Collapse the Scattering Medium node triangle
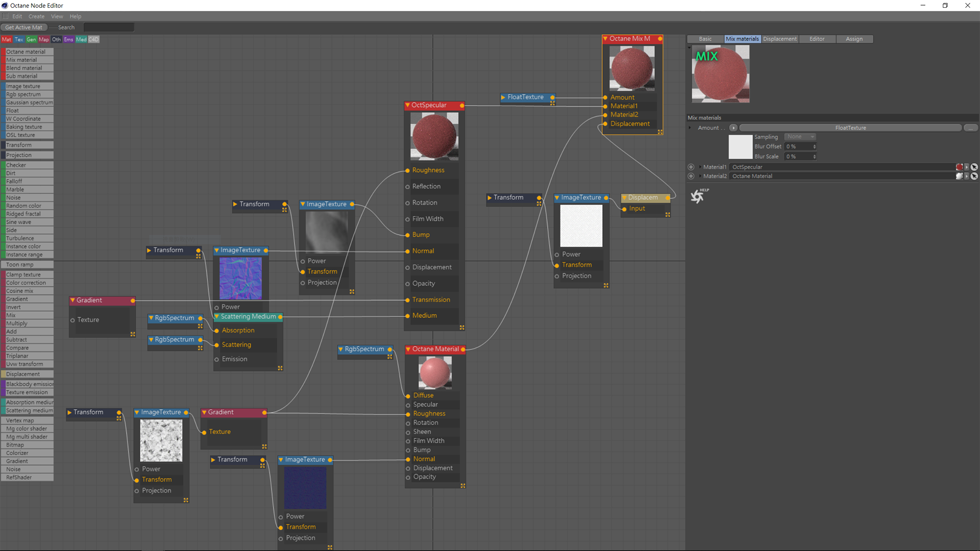The height and width of the screenshot is (551, 980). tap(217, 317)
